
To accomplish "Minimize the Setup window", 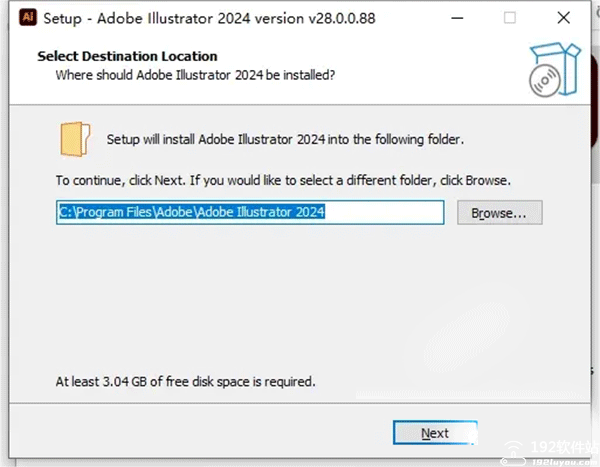I will click(457, 18).
